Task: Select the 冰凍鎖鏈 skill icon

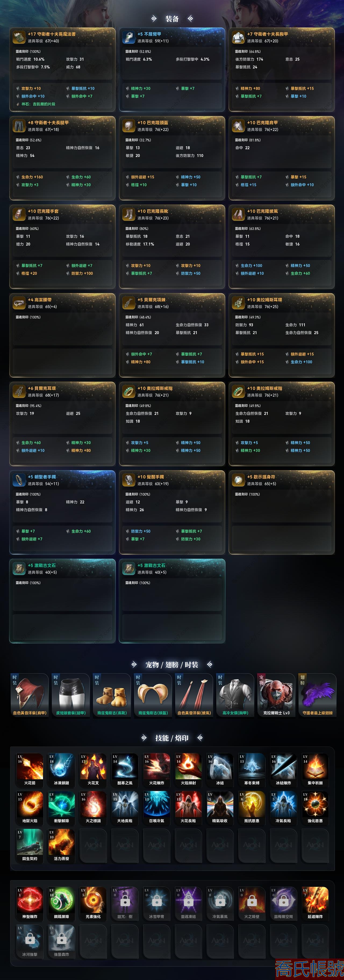Action: 61,767
